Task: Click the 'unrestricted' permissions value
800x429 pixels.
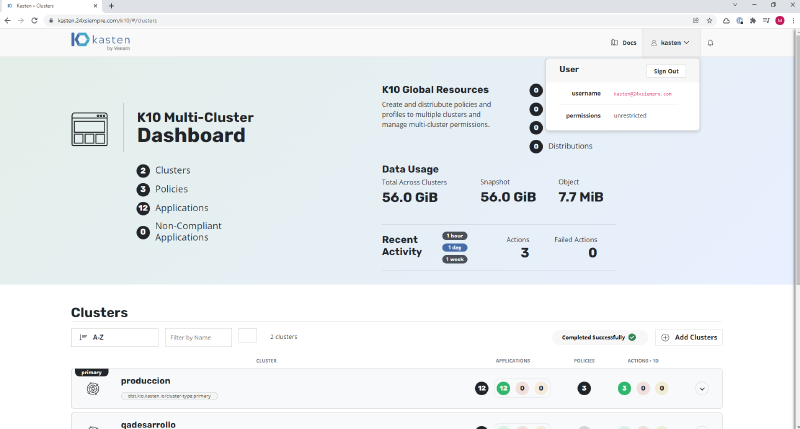Action: [x=630, y=116]
